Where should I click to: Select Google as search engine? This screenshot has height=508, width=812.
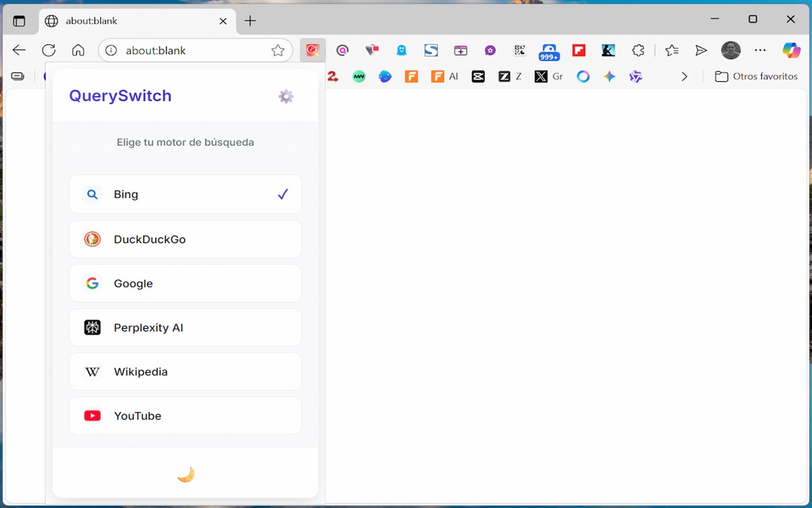tap(185, 283)
